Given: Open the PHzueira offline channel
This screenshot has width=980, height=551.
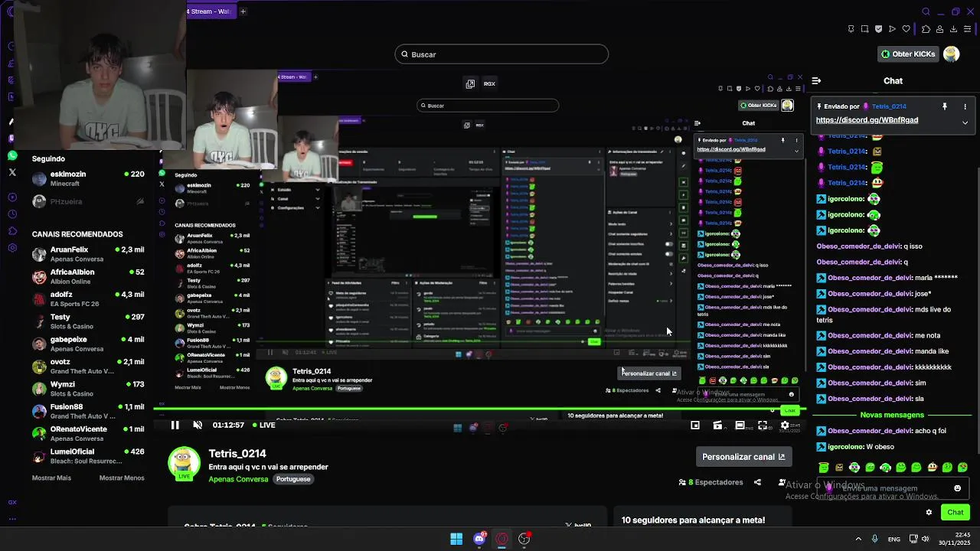Looking at the screenshot, I should pos(88,201).
